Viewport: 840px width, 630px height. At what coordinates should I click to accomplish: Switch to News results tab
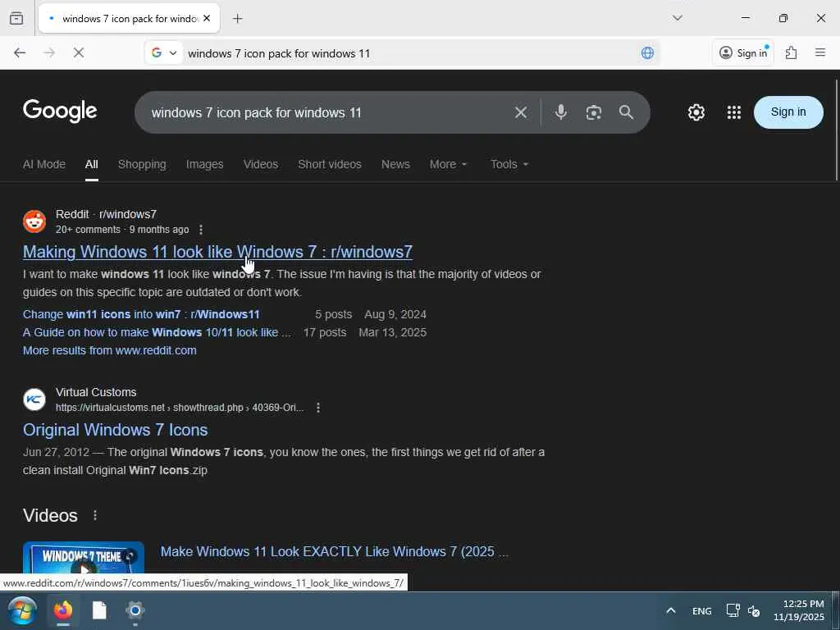pos(395,164)
